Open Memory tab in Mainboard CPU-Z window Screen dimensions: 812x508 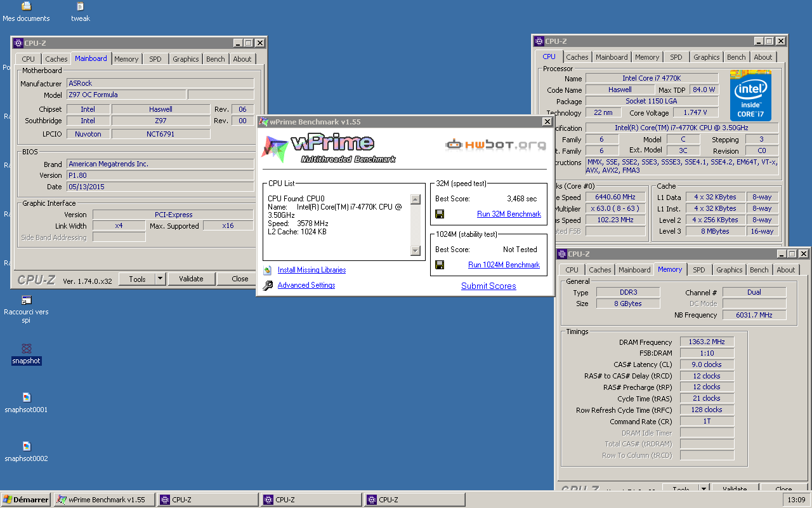pyautogui.click(x=126, y=59)
